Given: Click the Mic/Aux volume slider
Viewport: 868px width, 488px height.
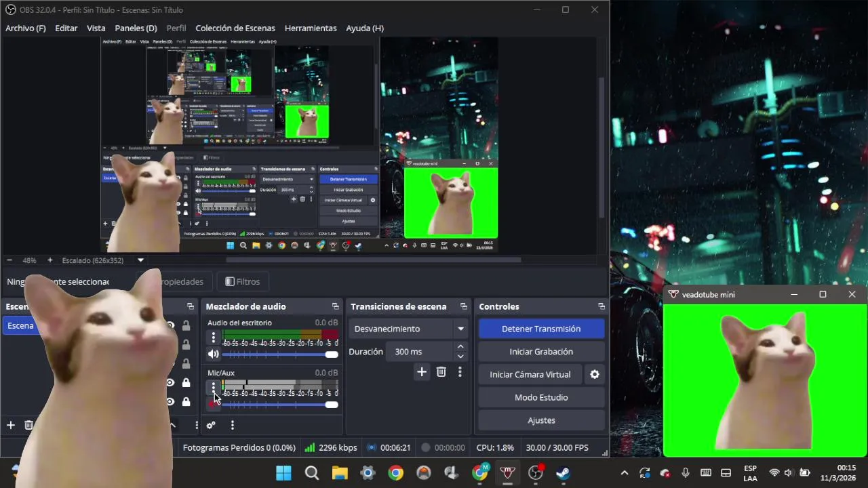Looking at the screenshot, I should click(279, 405).
